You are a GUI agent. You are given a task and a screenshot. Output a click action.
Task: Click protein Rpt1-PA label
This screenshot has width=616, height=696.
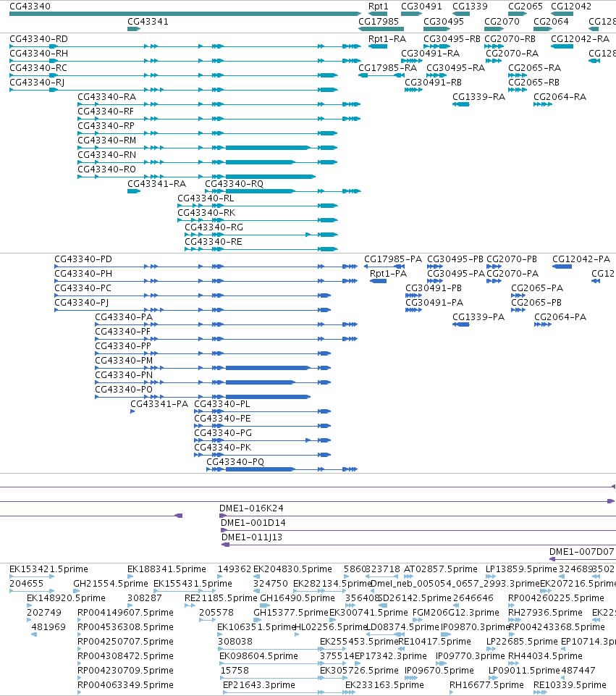388,274
